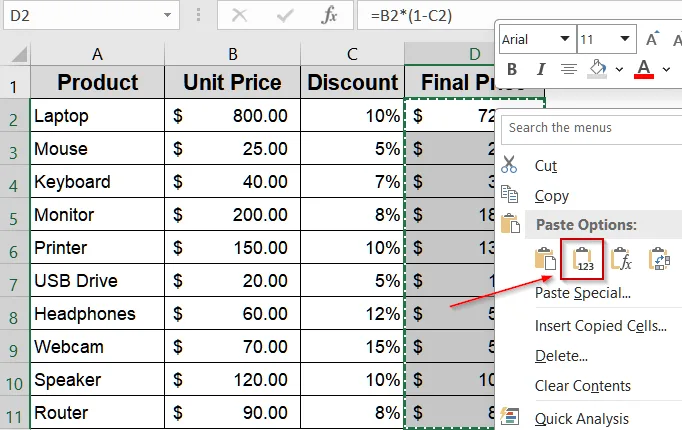Image resolution: width=682 pixels, height=430 pixels.
Task: Choose Copy from the context menu
Action: point(552,196)
